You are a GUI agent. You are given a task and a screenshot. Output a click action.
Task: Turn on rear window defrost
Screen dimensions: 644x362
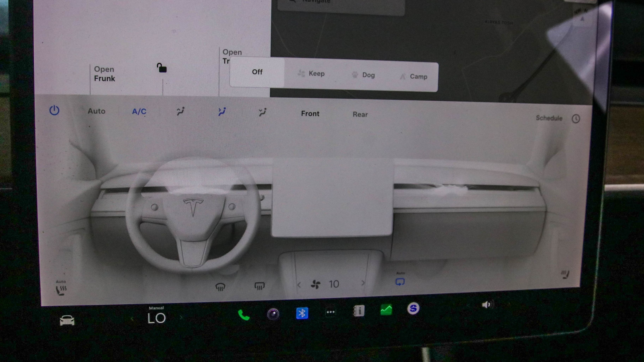[260, 286]
